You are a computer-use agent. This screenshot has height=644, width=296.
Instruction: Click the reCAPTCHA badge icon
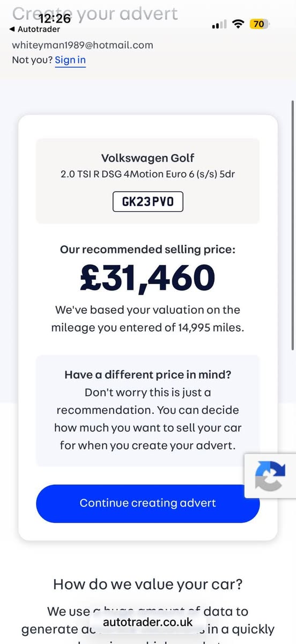click(x=270, y=476)
